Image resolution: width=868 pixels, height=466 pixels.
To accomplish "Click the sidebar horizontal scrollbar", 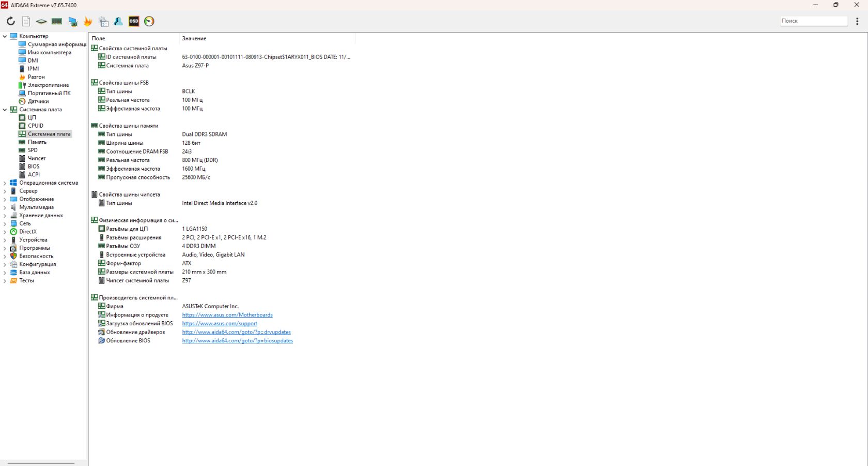I will [41, 463].
